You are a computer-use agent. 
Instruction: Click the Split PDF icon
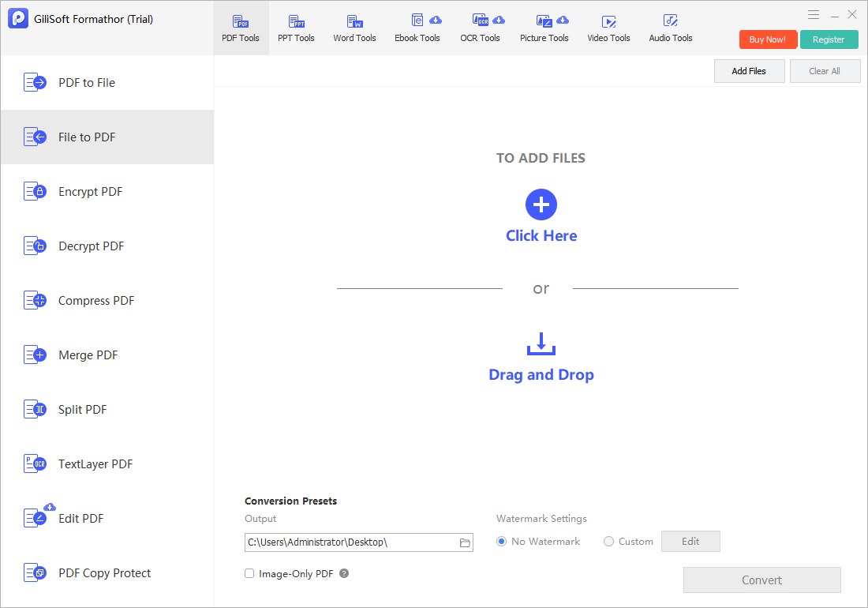[35, 410]
